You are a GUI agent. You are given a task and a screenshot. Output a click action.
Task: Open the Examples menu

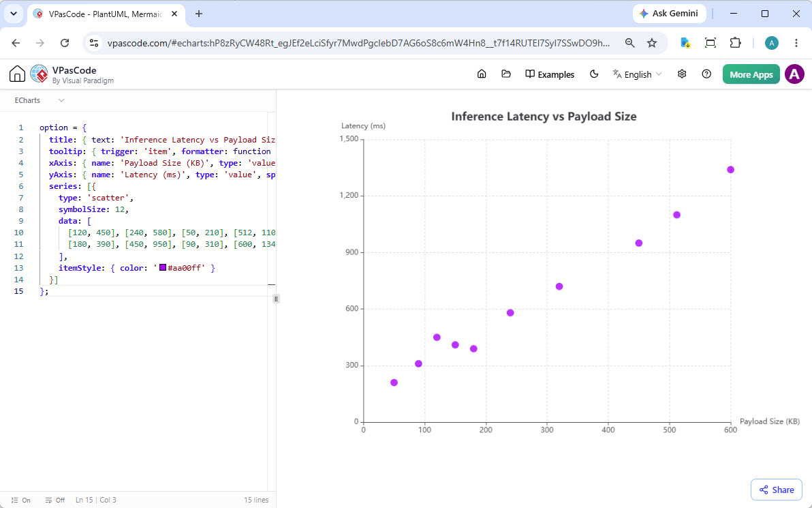coord(550,74)
